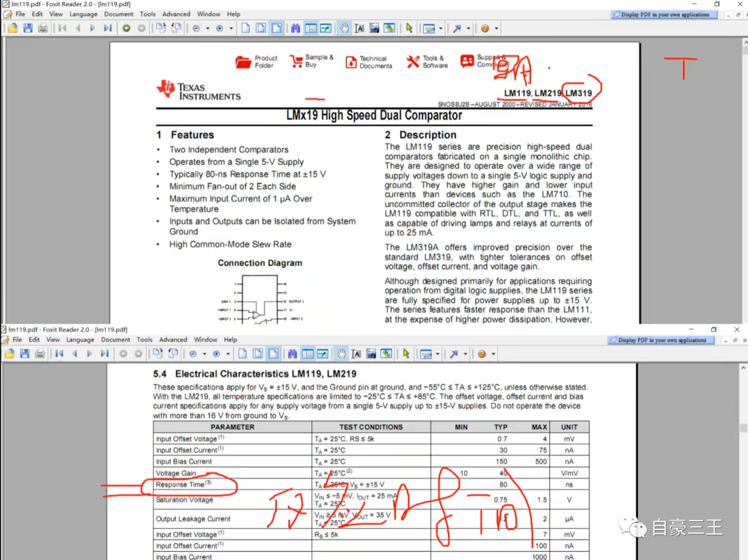This screenshot has height=560, width=748.
Task: Expand drawing tools dropdown in lower window
Action: pos(437,354)
